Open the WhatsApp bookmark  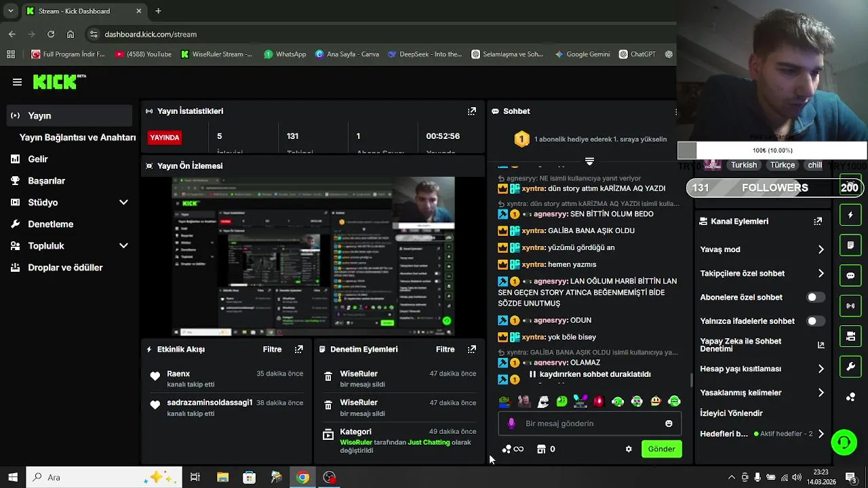(x=285, y=54)
